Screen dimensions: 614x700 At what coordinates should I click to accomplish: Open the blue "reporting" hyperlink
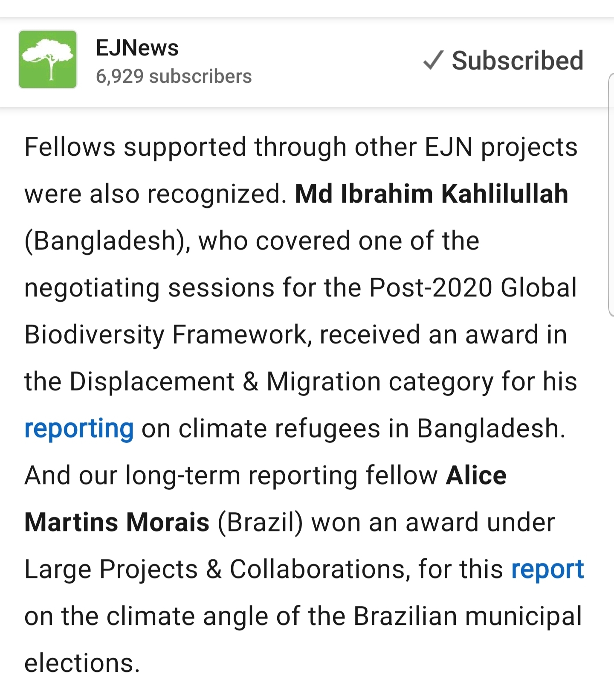[79, 428]
